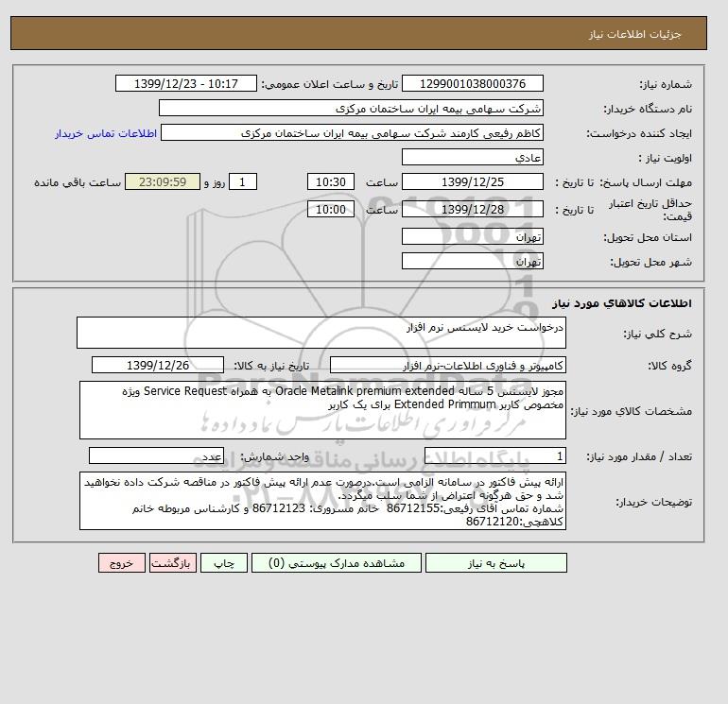This screenshot has width=728, height=704.
Task: Click the announcement date field 1399/12/23 - 10:17
Action: click(185, 83)
